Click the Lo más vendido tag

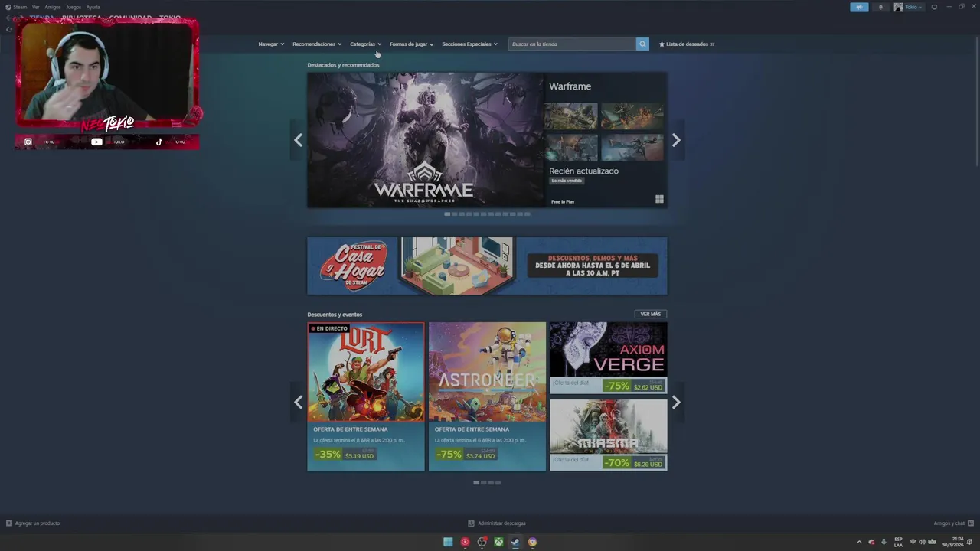(x=567, y=181)
